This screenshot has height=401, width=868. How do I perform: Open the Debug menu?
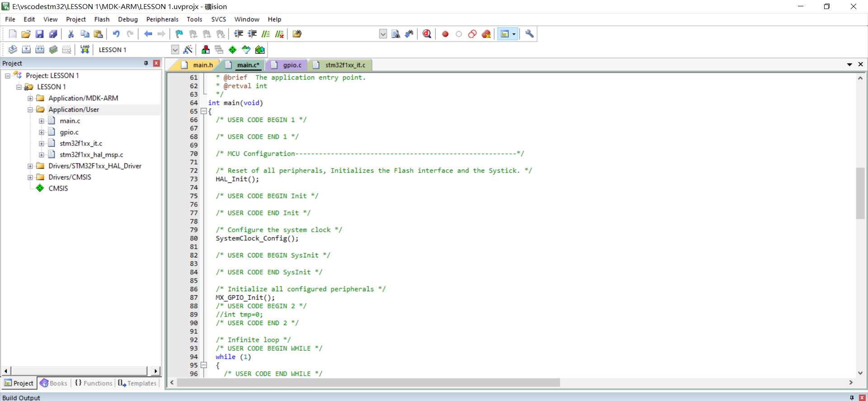point(128,19)
